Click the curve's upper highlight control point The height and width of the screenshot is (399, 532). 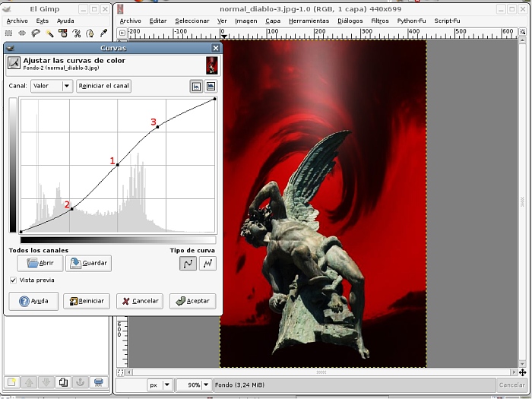coord(157,127)
